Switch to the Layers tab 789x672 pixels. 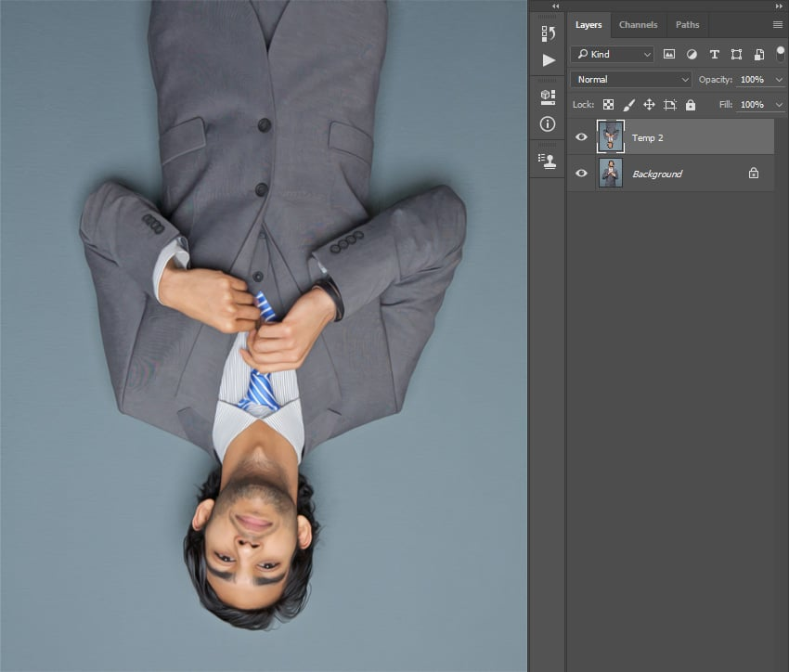589,25
